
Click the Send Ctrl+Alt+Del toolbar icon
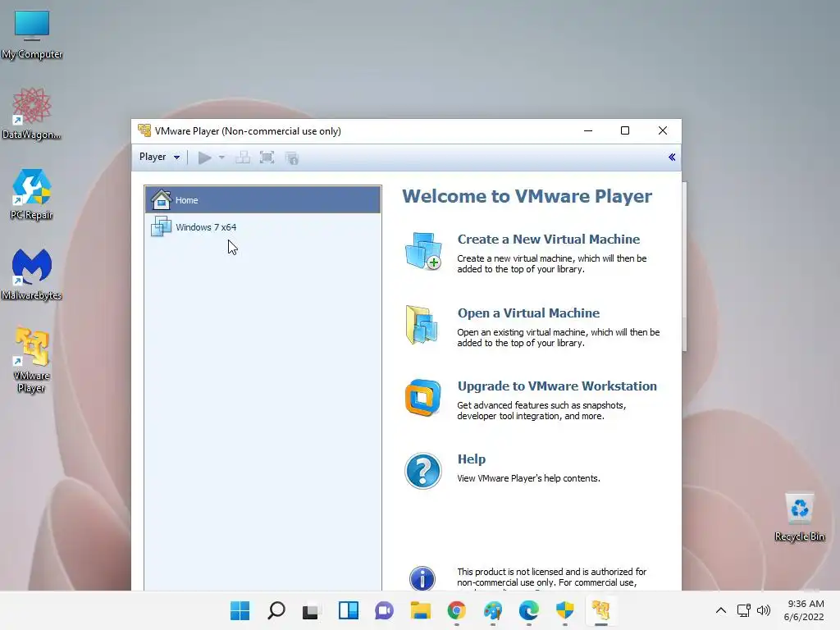click(x=243, y=157)
